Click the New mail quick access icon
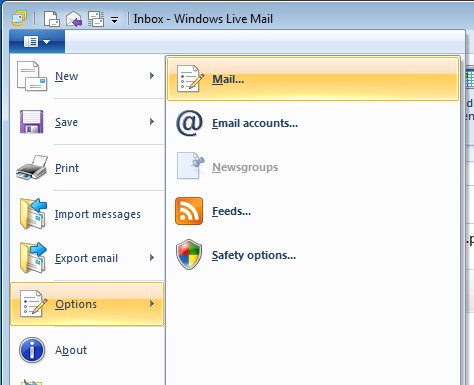This screenshot has height=385, width=474. click(52, 19)
